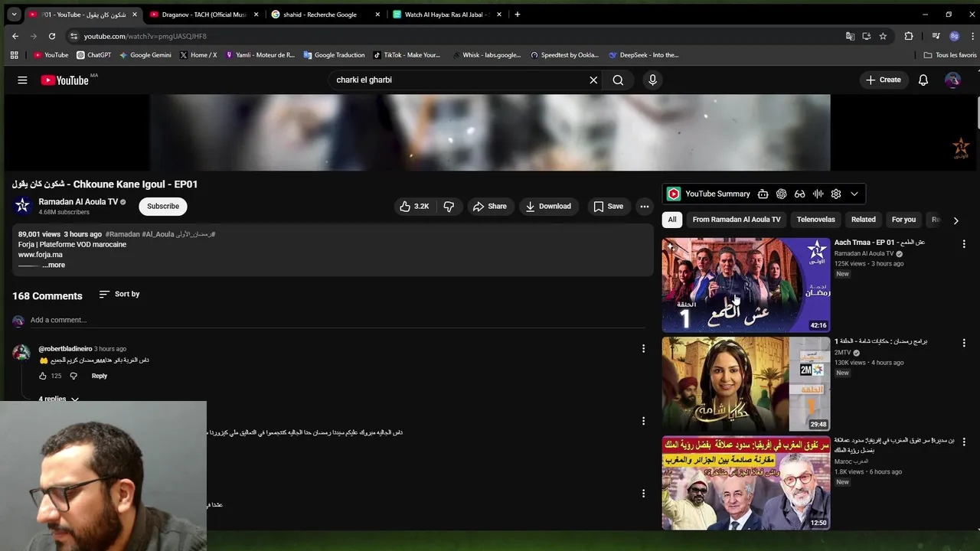Reply to robertbladineiro comment

100,376
